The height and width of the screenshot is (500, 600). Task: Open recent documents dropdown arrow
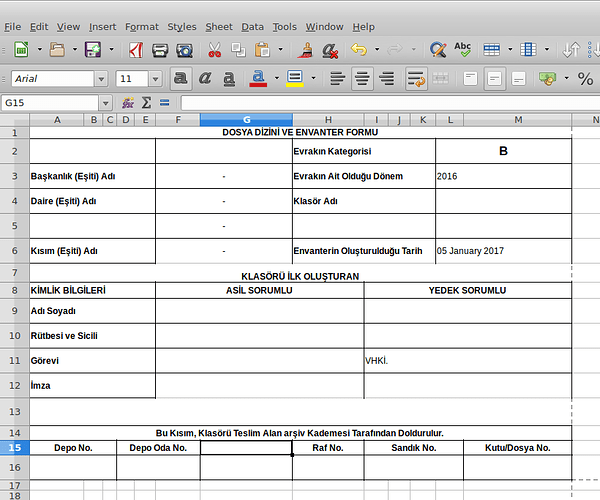click(75, 50)
